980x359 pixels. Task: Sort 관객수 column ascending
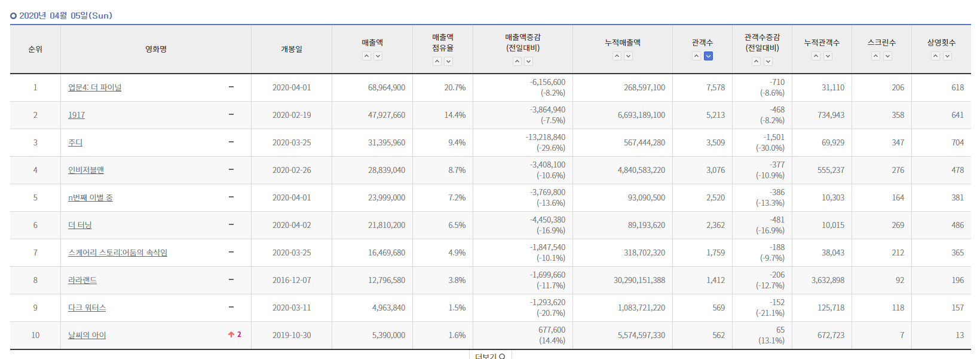[697, 56]
